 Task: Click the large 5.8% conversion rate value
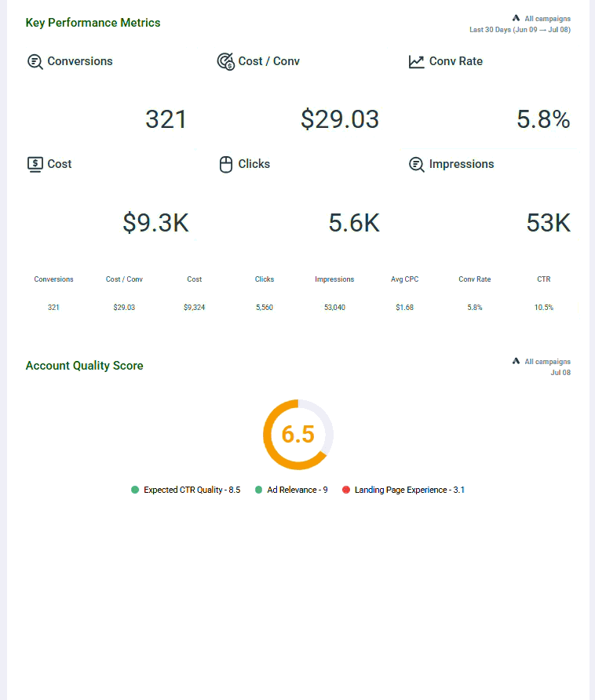(x=544, y=119)
